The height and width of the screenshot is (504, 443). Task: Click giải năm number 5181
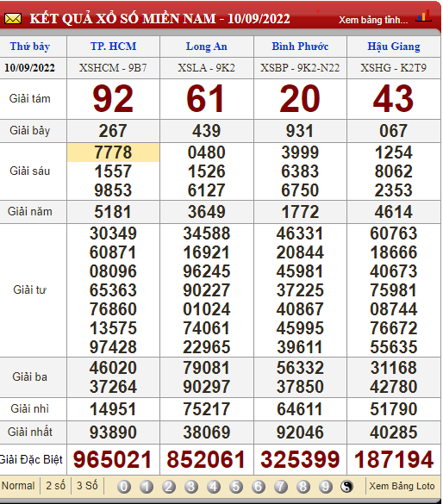pyautogui.click(x=113, y=212)
